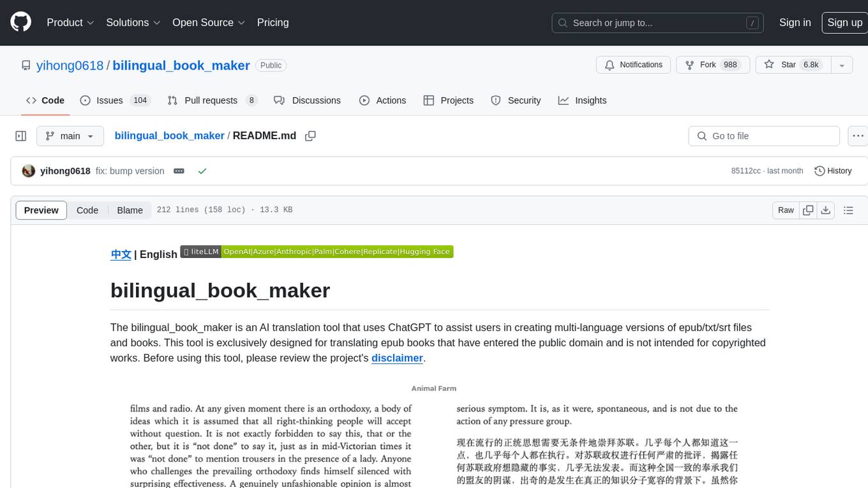
Task: Expand the file tree side panel
Action: [x=21, y=136]
